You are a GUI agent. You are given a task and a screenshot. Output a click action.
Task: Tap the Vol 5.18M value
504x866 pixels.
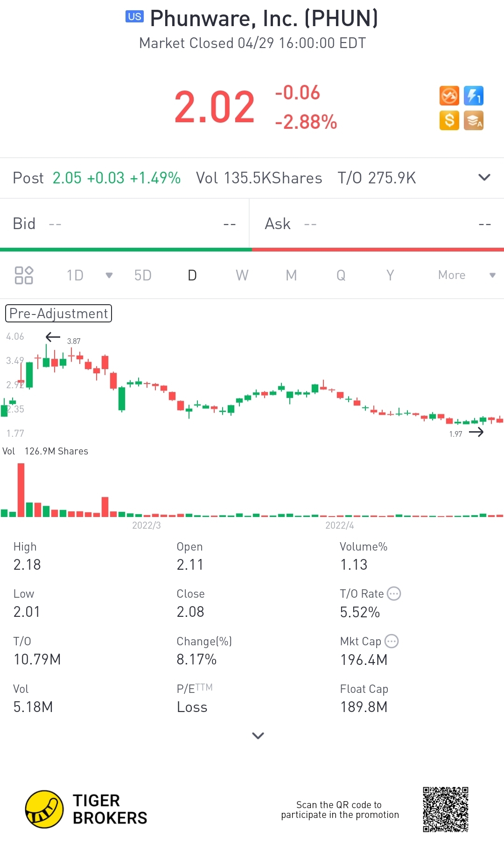pos(33,707)
